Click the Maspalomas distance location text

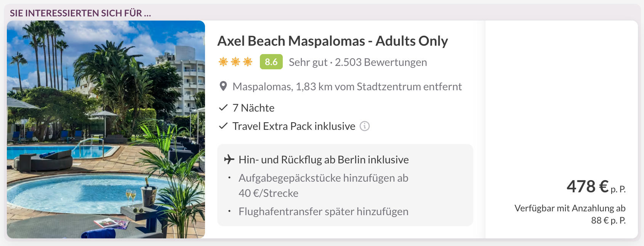(x=347, y=86)
